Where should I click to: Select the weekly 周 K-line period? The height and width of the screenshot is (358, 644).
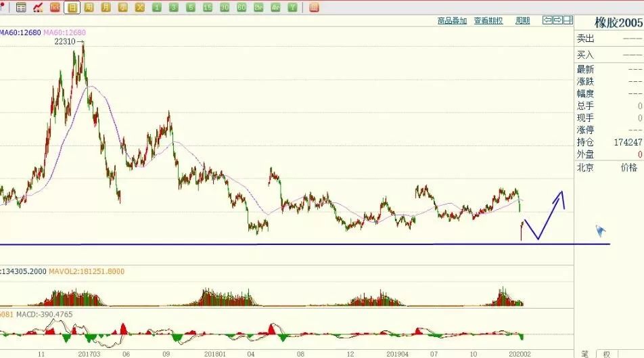89,7
